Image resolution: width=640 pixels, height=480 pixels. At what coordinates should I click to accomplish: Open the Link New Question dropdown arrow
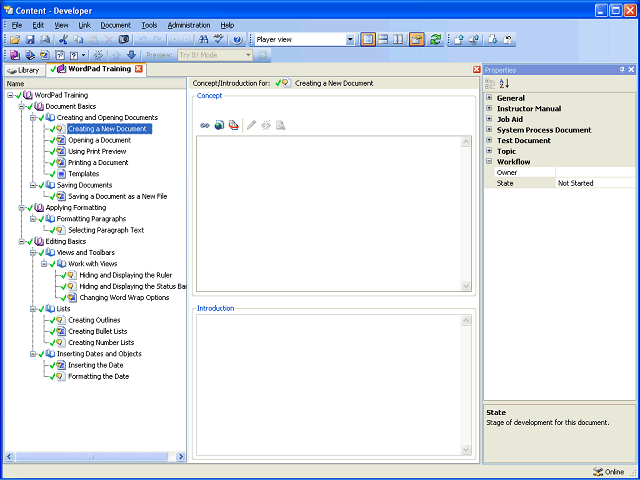pos(84,55)
